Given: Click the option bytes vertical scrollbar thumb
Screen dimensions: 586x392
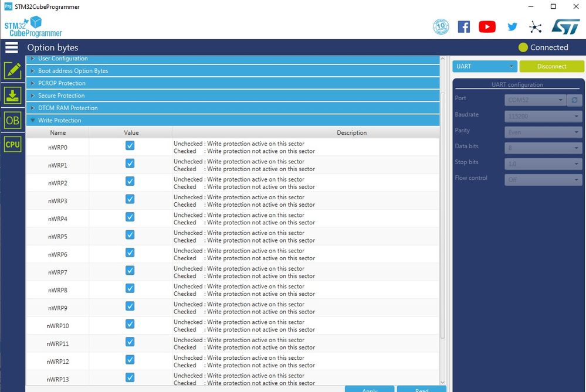Looking at the screenshot, I should [443, 216].
